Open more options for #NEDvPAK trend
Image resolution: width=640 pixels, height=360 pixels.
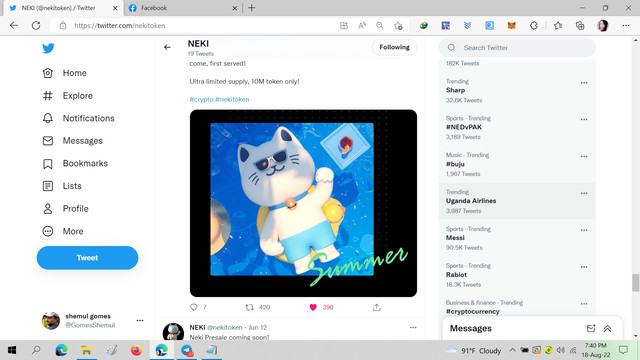(584, 120)
